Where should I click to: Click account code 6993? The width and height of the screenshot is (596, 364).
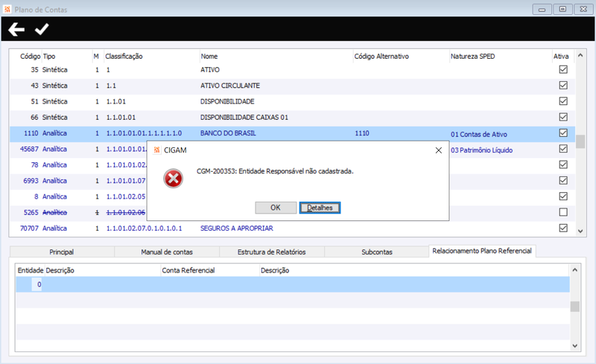(31, 180)
